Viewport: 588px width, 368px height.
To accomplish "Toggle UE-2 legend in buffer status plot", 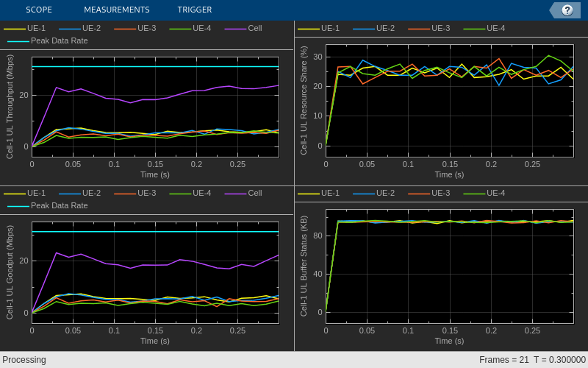I will (x=373, y=193).
